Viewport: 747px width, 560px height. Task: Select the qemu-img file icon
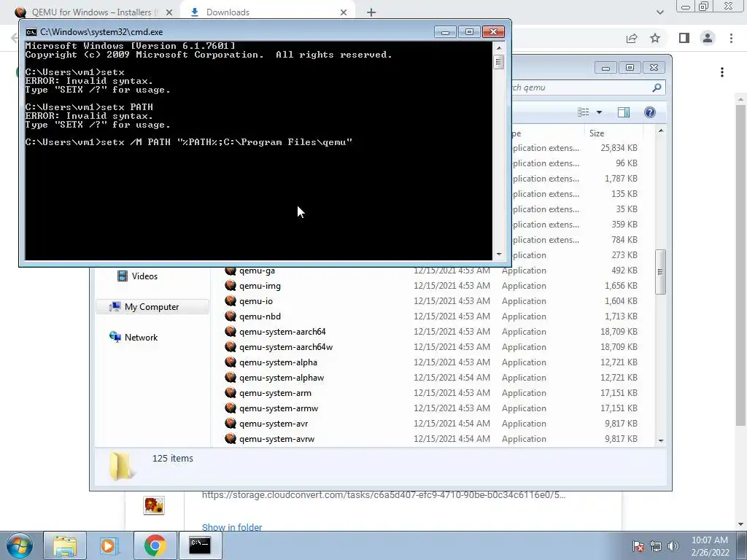231,286
